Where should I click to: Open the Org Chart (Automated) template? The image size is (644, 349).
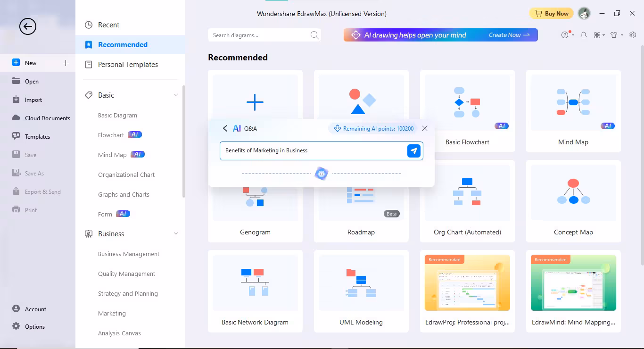467,201
